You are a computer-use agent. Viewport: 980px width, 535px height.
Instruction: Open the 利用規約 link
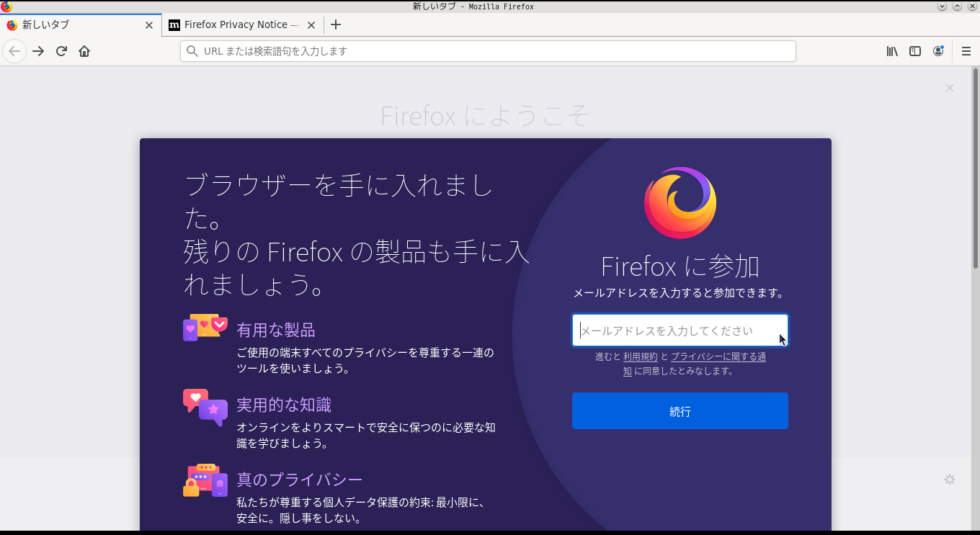tap(641, 356)
